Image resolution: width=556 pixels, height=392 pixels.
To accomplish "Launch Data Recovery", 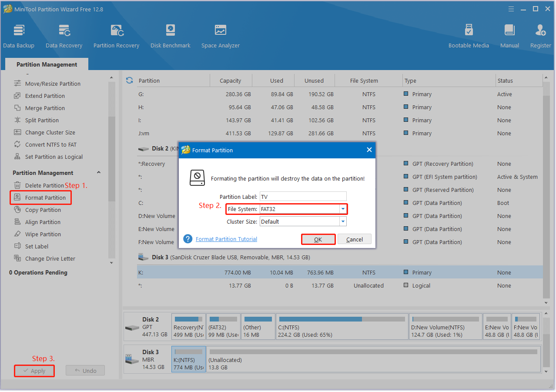I will click(x=64, y=36).
